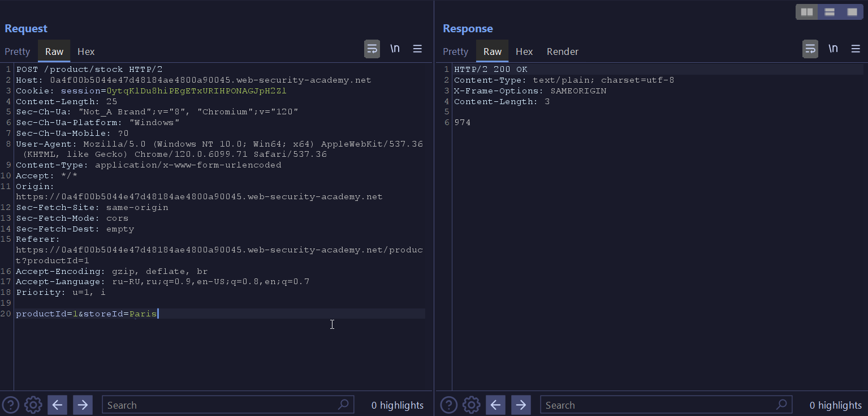Go to previous match in Request search
The image size is (868, 416).
click(57, 405)
